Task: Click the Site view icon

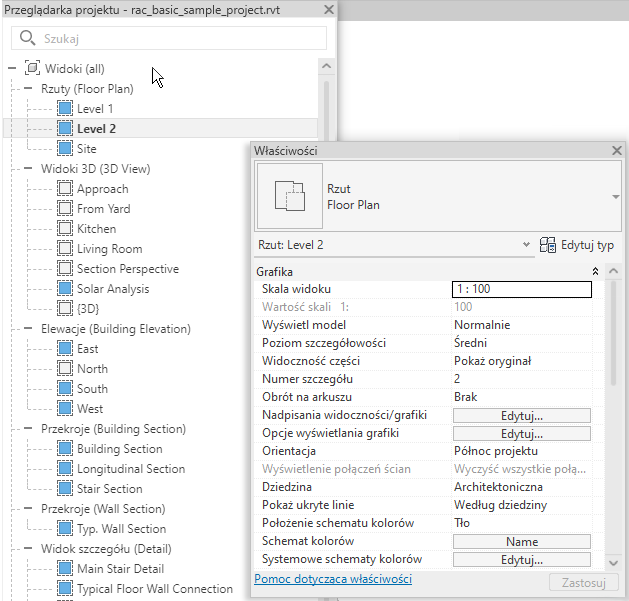Action: coord(65,148)
